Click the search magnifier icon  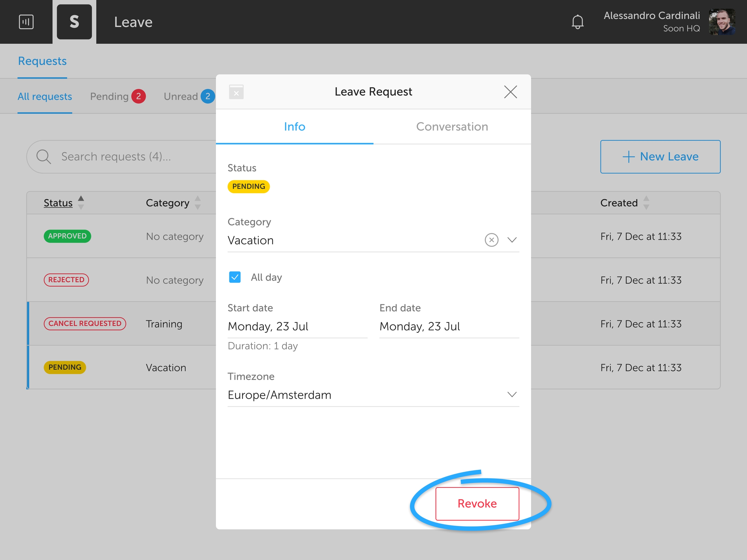pyautogui.click(x=43, y=157)
